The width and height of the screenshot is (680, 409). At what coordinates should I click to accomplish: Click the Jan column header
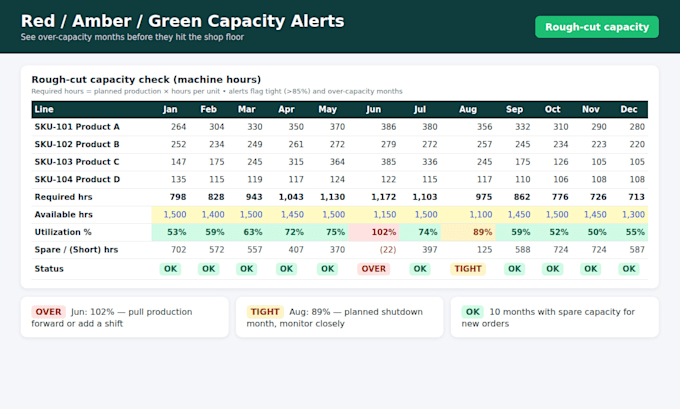click(x=170, y=109)
